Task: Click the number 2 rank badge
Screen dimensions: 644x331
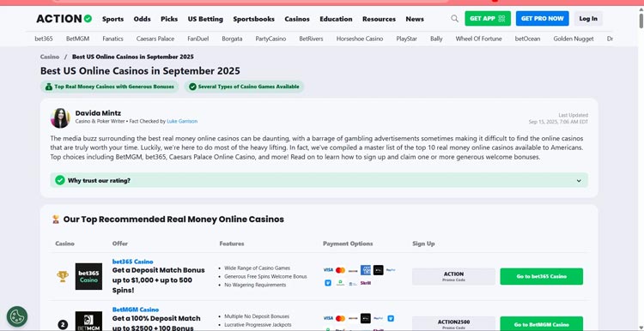Action: (63, 325)
